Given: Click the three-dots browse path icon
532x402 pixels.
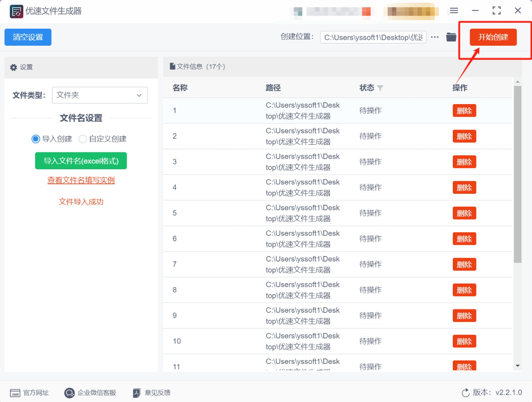Looking at the screenshot, I should [435, 37].
